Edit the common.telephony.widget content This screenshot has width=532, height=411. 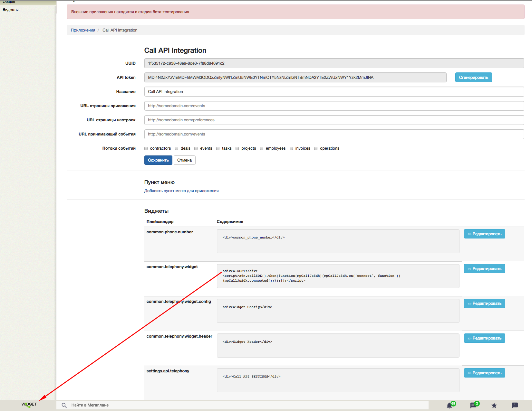pyautogui.click(x=484, y=269)
